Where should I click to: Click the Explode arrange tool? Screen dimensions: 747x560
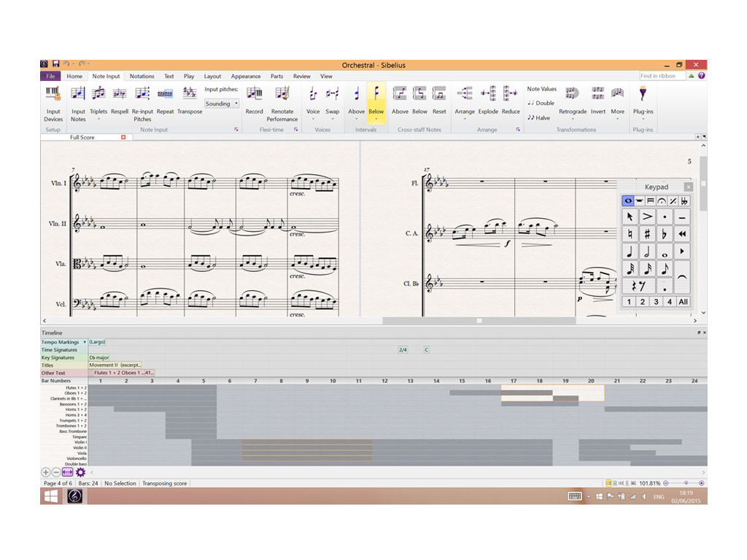(488, 94)
